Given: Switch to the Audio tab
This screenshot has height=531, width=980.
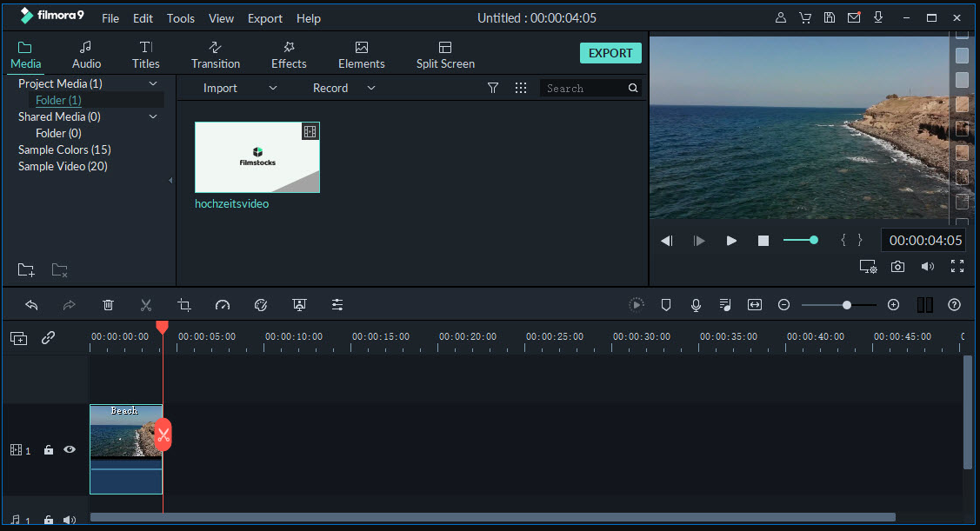Looking at the screenshot, I should (x=86, y=55).
